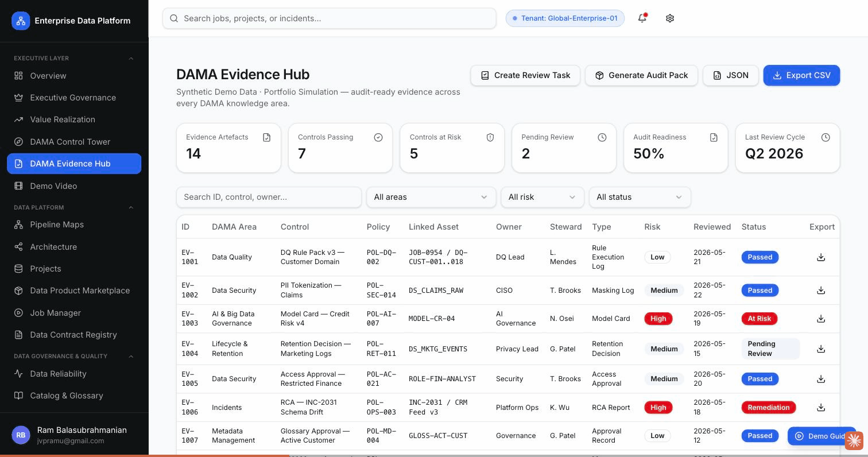Collapse the Executive Layer section
The image size is (868, 457).
click(x=131, y=59)
